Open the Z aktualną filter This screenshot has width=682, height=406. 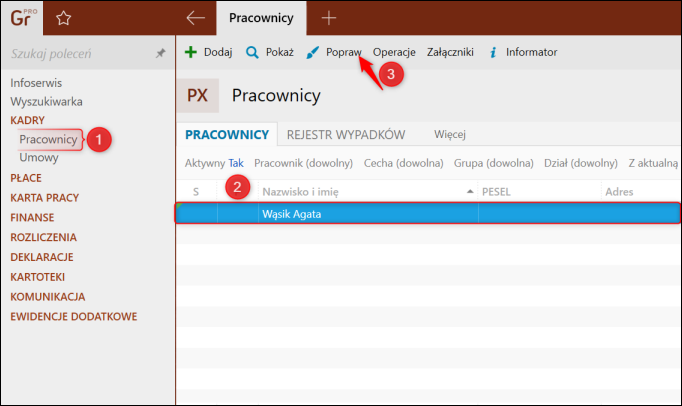point(653,163)
